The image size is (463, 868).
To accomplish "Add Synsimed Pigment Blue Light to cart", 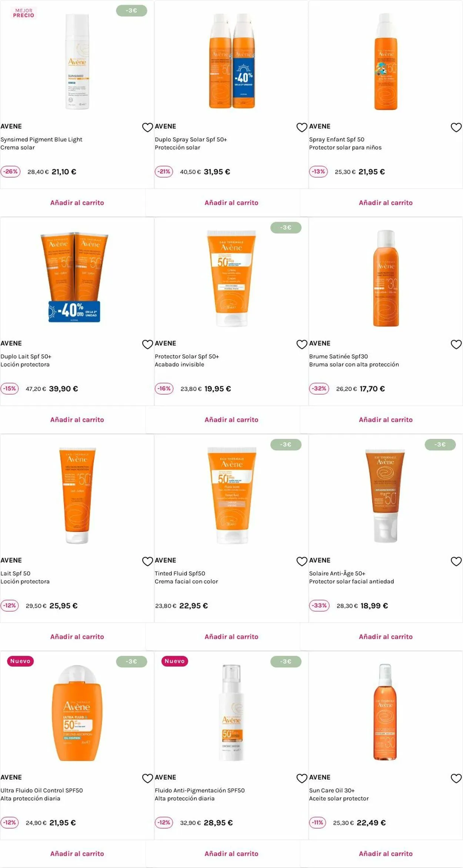I will click(77, 203).
